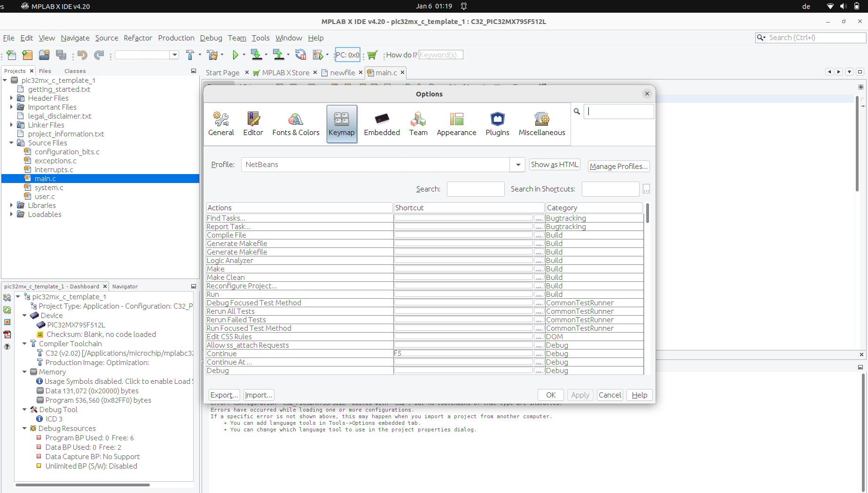Expand the Libraries folder
This screenshot has height=493, width=868.
click(x=11, y=206)
